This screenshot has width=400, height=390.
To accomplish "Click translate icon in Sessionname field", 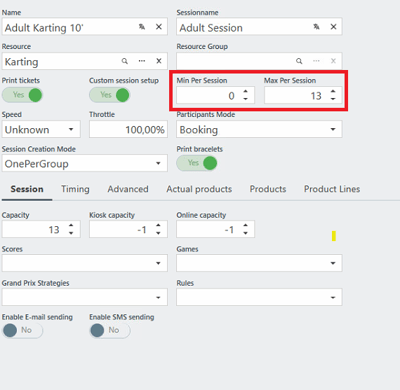I will coord(316,27).
